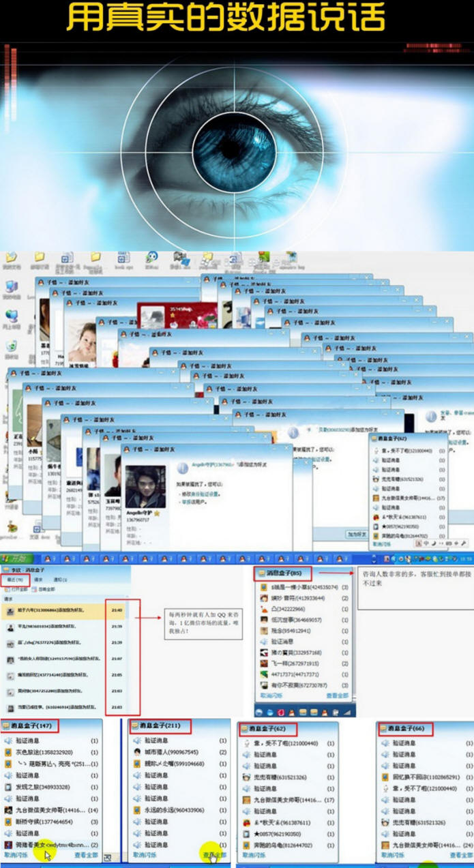The image size is (474, 868).
Task: Click 取消闪烁 in 消息盒子(147) panel
Action: coord(16,855)
